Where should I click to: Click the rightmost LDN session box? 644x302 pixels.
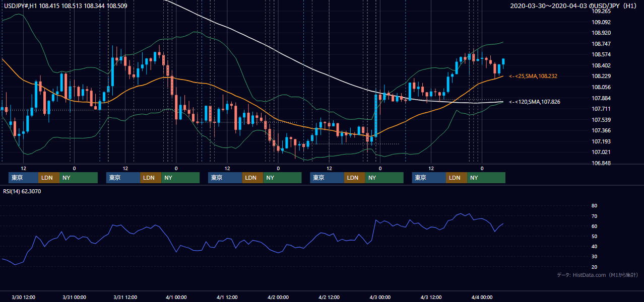(457, 178)
